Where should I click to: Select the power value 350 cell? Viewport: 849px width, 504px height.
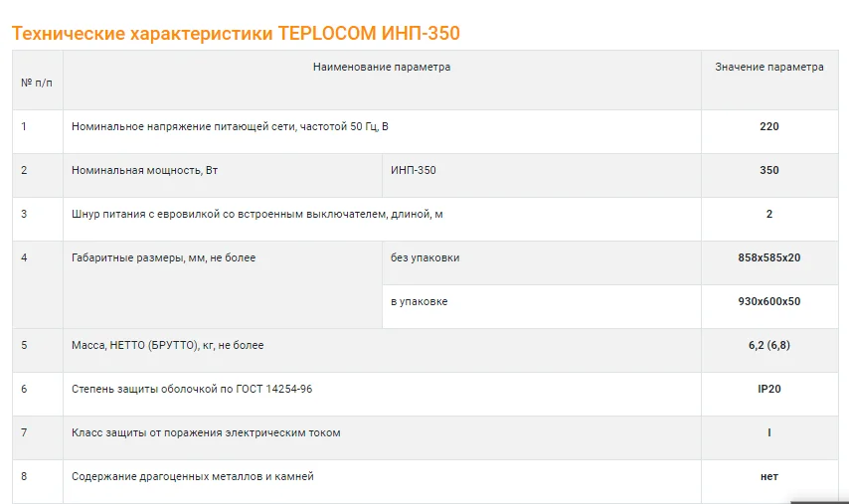[768, 170]
